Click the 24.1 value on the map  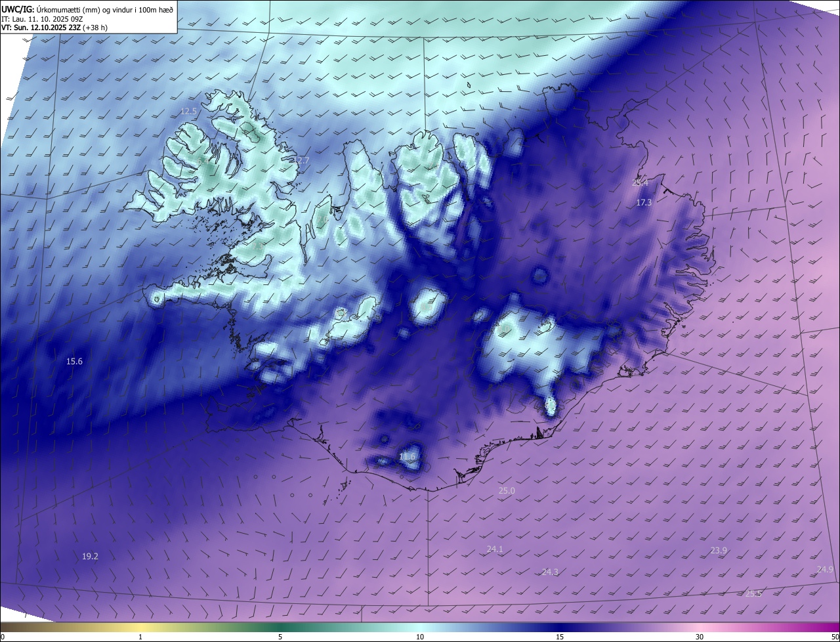tap(495, 549)
